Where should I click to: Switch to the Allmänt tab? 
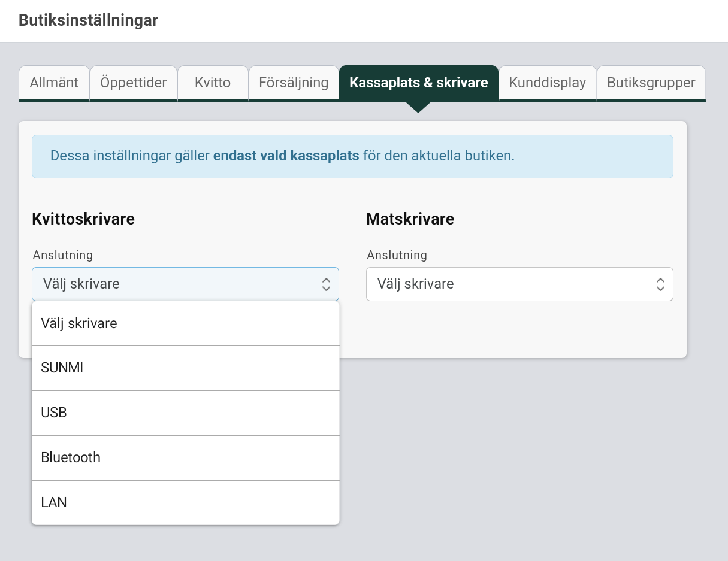point(54,83)
